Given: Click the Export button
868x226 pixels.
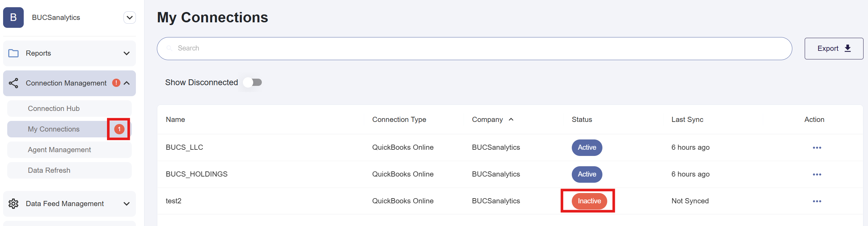Looking at the screenshot, I should click(834, 48).
